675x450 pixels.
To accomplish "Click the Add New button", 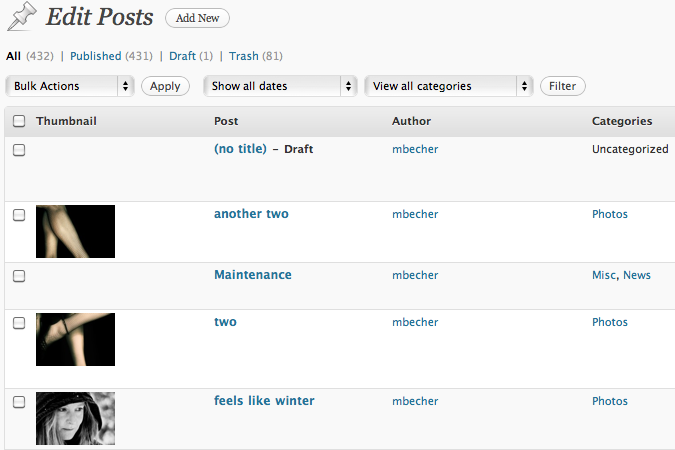I will point(198,18).
